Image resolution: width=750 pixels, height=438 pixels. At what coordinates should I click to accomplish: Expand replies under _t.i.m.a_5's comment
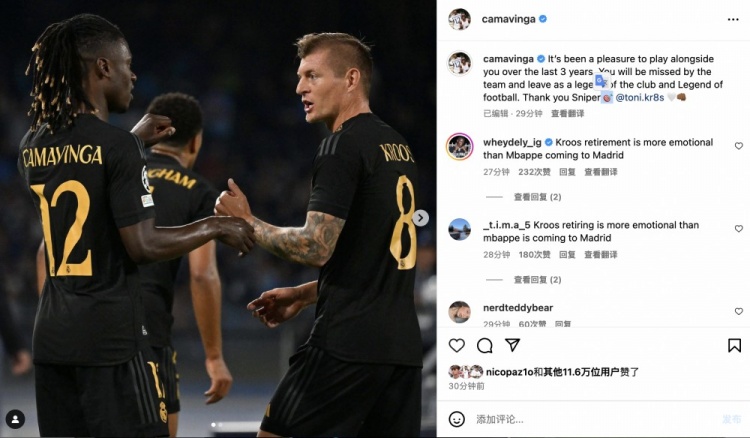(x=537, y=280)
